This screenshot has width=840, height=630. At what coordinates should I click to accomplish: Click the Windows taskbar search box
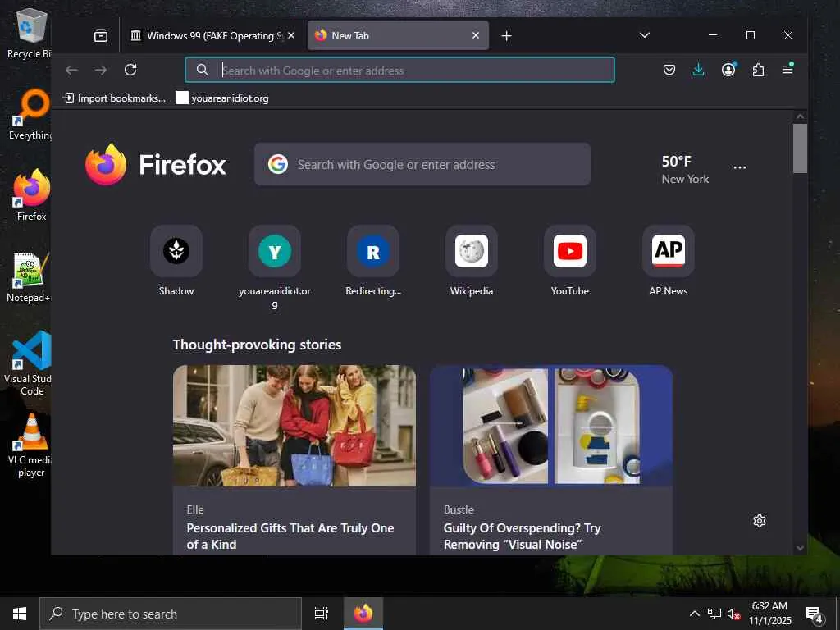[171, 614]
